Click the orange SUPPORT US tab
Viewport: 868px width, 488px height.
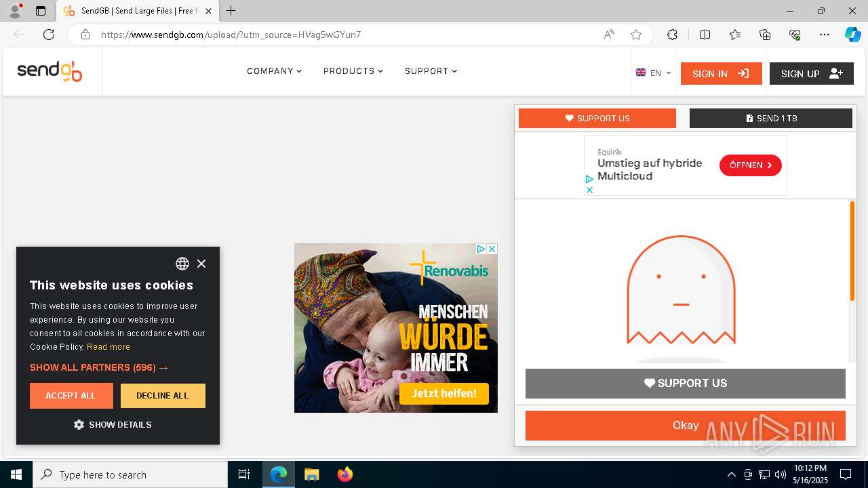pyautogui.click(x=597, y=118)
